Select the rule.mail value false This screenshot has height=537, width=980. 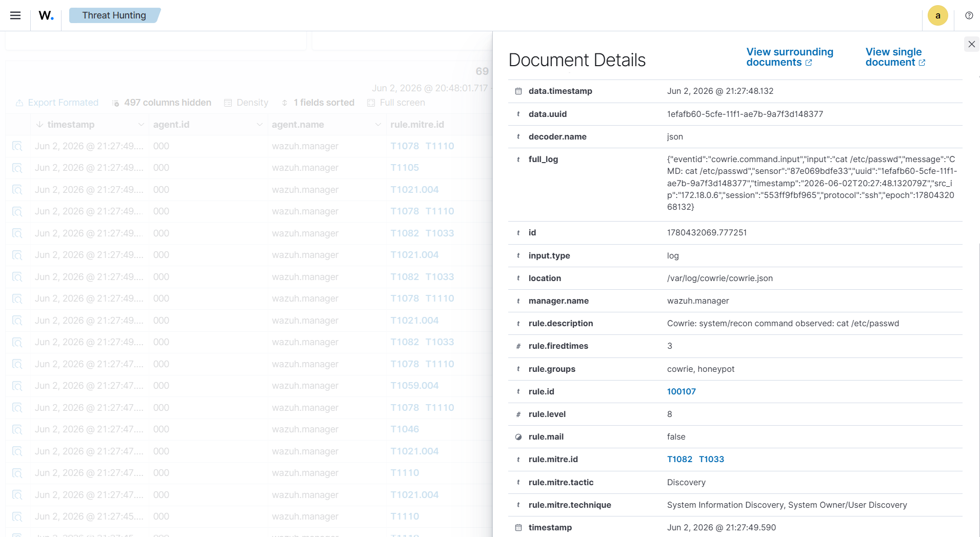point(676,436)
